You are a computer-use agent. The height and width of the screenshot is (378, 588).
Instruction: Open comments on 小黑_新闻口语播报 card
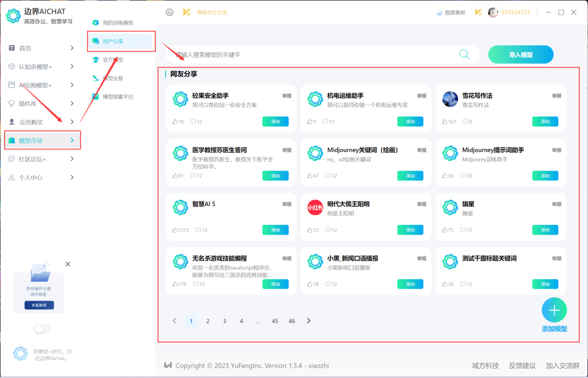(328, 284)
